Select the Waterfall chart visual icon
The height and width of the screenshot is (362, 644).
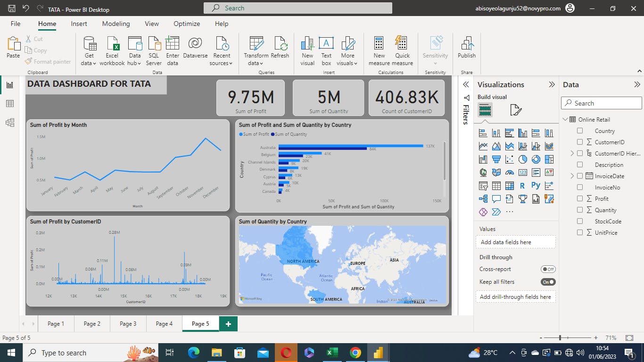(x=483, y=159)
